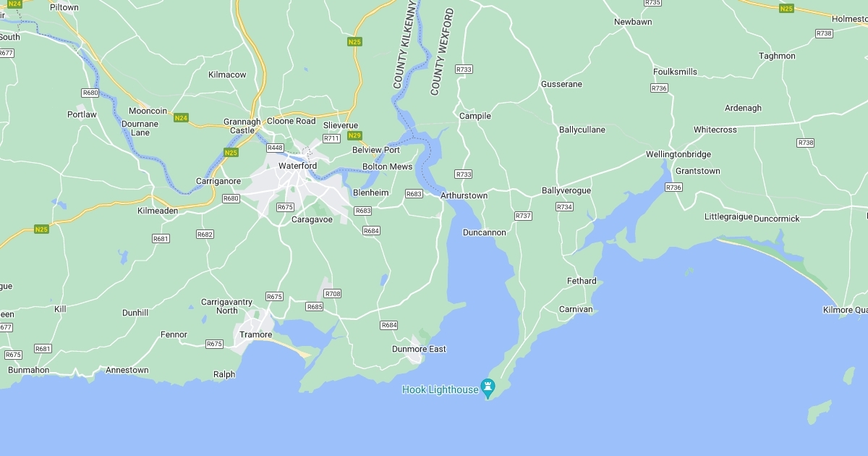Image resolution: width=868 pixels, height=456 pixels.
Task: Click the R708 road badge
Action: tap(332, 293)
